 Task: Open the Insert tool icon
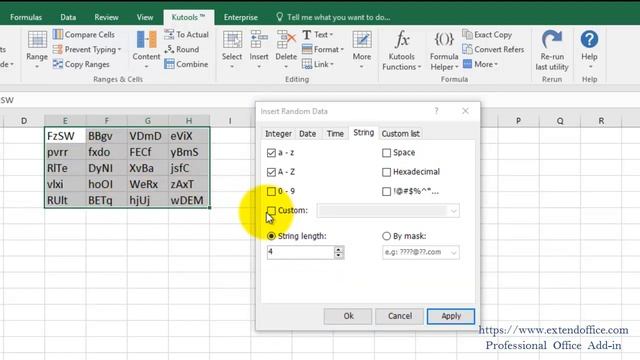[x=259, y=40]
